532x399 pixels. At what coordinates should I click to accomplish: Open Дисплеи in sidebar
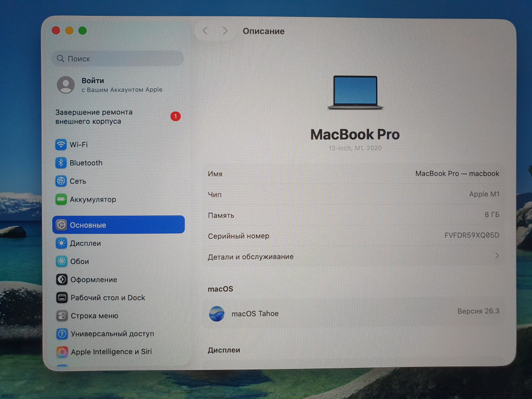coord(119,243)
